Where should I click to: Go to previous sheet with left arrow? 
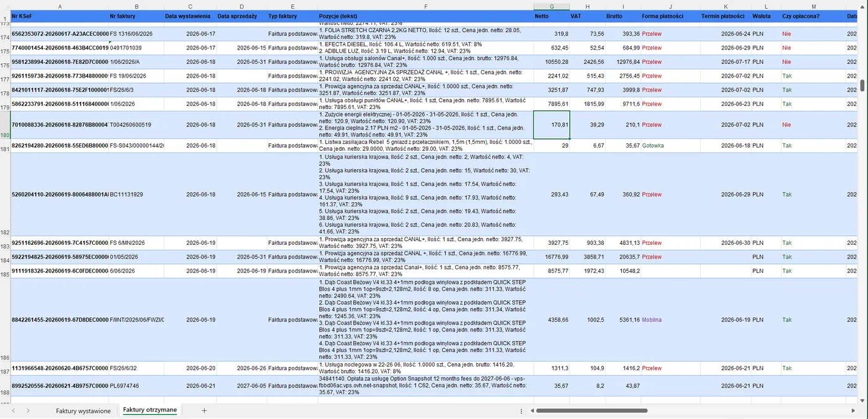click(13, 411)
